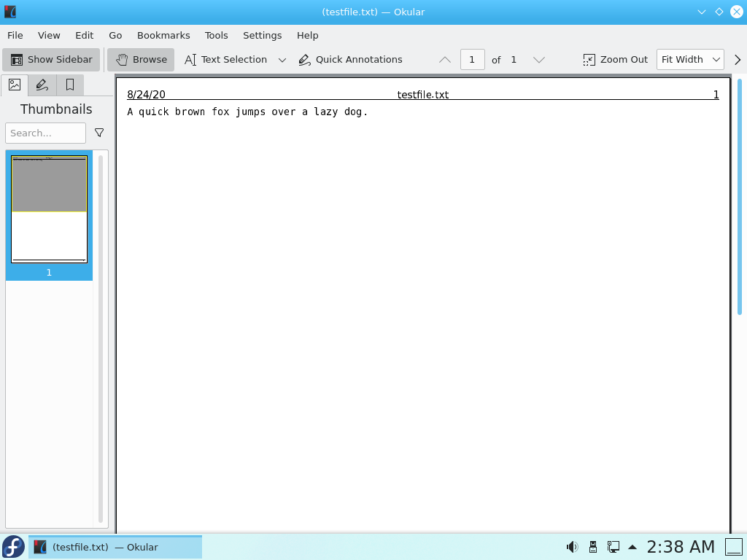The image size is (747, 560).
Task: Open the thumbnail filter options funnel
Action: point(99,133)
